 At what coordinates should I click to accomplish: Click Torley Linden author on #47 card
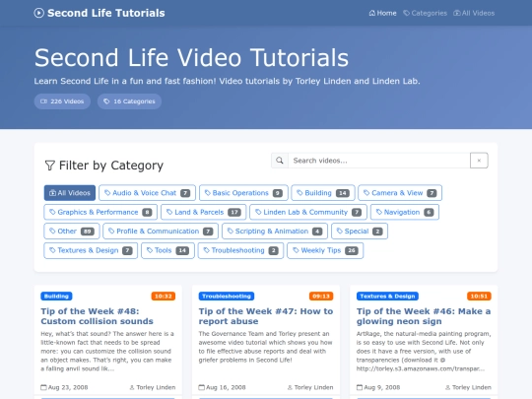[x=310, y=387]
